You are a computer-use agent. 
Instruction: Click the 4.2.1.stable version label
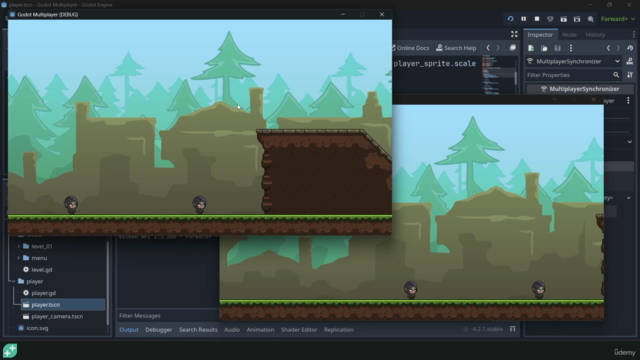pos(487,329)
